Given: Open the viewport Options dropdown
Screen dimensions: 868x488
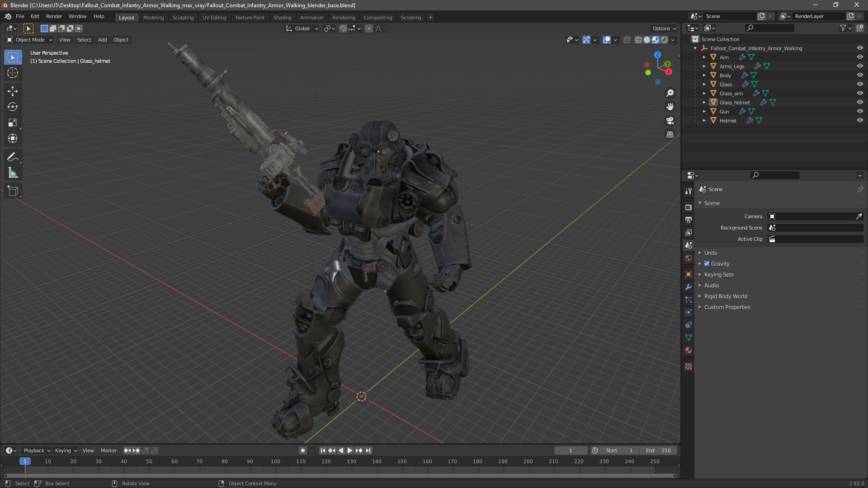Looking at the screenshot, I should (x=664, y=28).
